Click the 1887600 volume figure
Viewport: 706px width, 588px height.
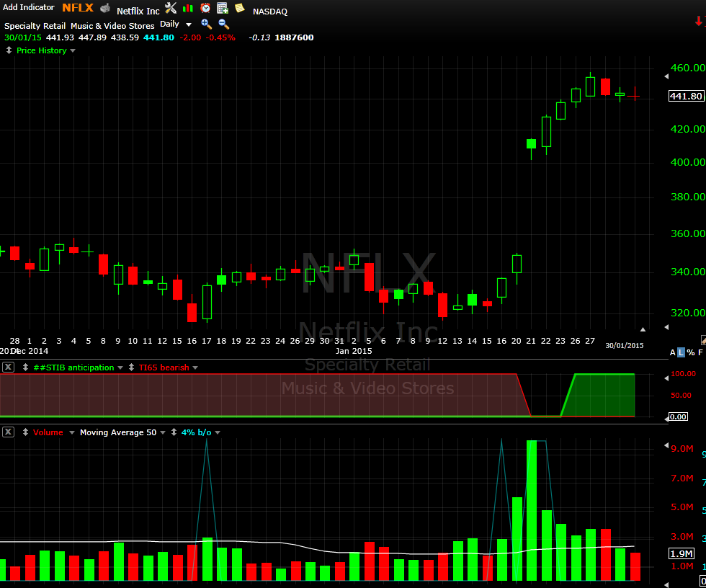point(294,37)
